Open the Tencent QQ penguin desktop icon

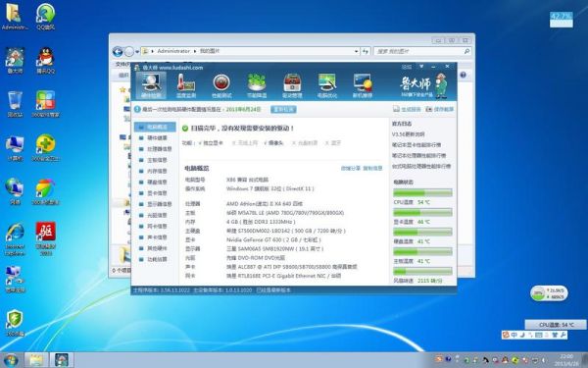pyautogui.click(x=46, y=61)
